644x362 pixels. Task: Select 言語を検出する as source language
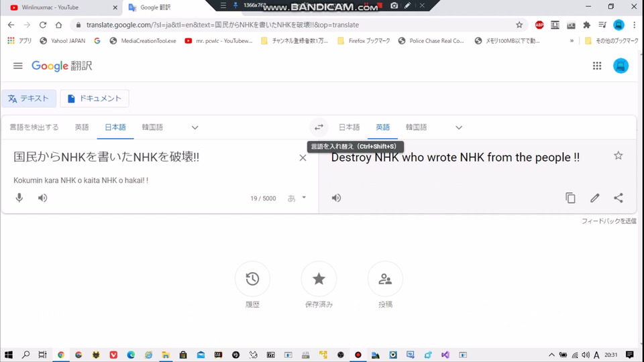click(34, 127)
